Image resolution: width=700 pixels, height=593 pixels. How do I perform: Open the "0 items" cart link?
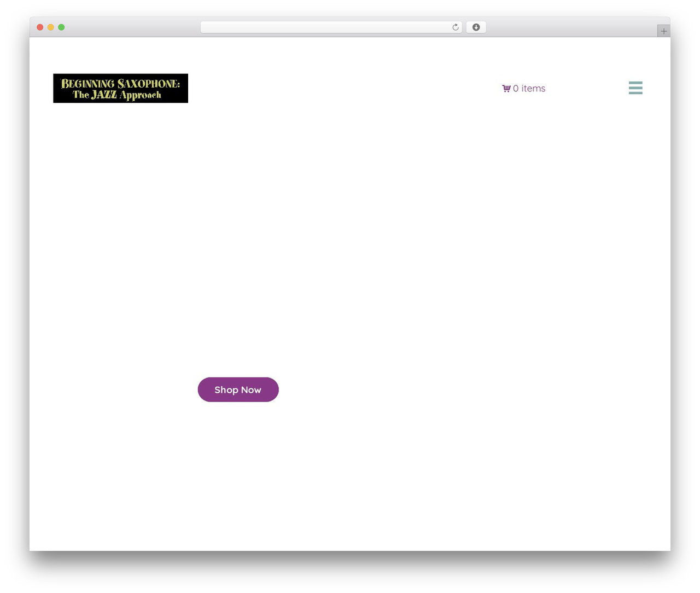524,89
